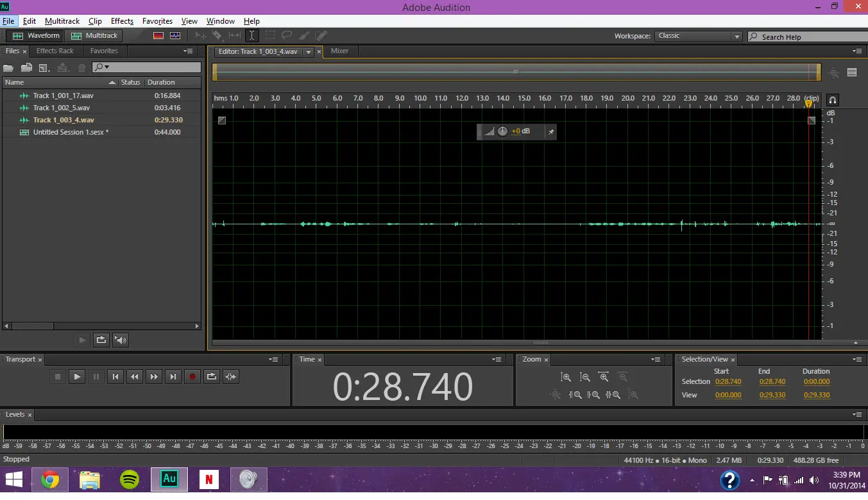Select the Move tool in toolbar
The image size is (868, 500).
201,36
